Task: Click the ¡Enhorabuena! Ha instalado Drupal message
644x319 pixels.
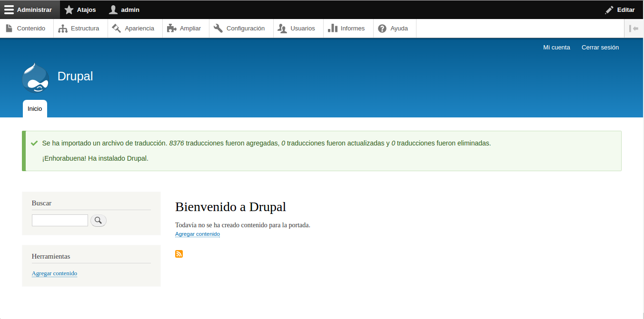Action: tap(95, 158)
